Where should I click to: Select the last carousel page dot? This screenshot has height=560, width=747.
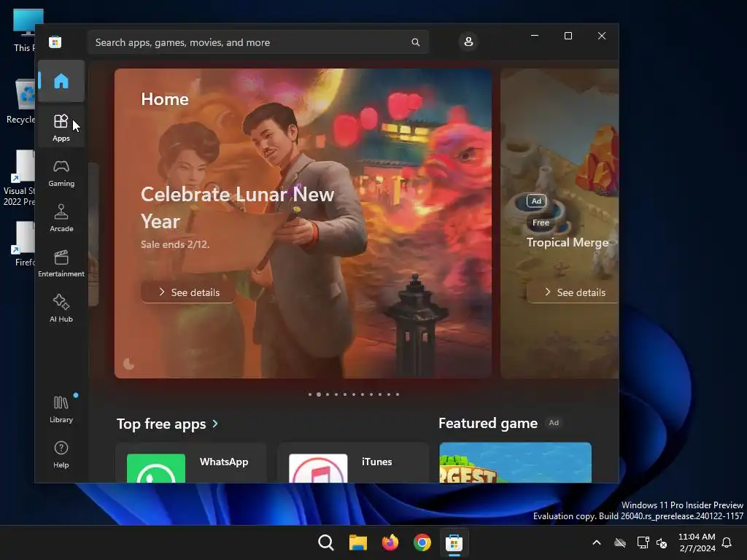(x=398, y=394)
